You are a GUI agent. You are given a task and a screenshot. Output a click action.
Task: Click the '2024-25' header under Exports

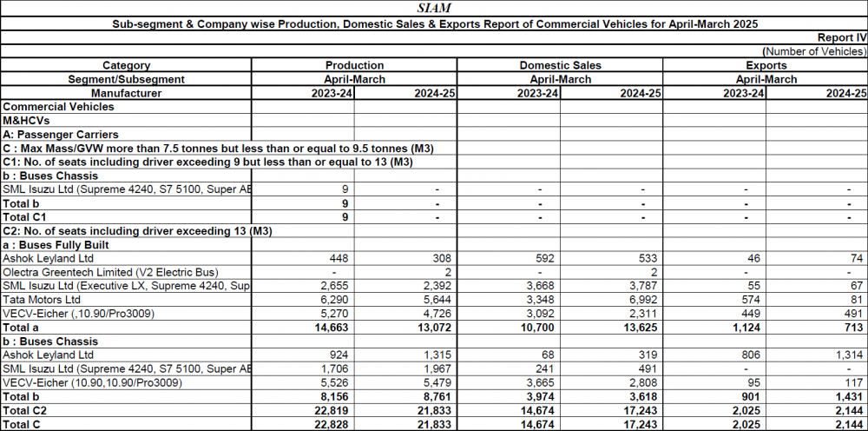(845, 93)
